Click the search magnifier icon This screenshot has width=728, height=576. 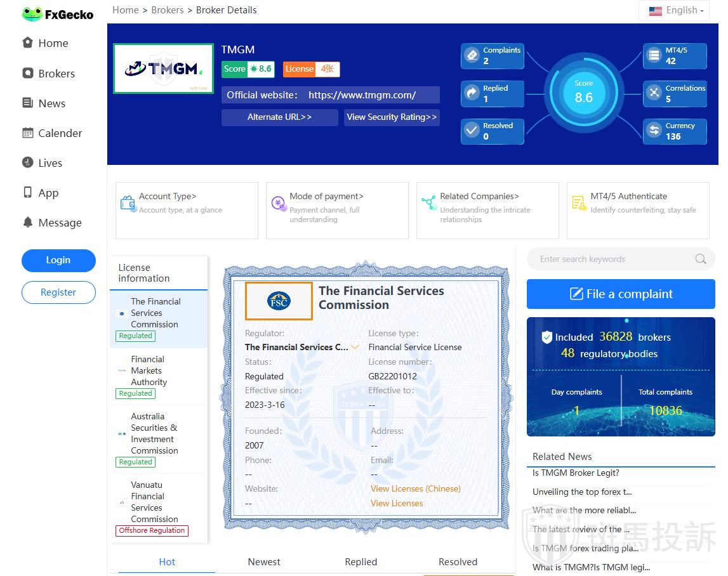point(700,259)
